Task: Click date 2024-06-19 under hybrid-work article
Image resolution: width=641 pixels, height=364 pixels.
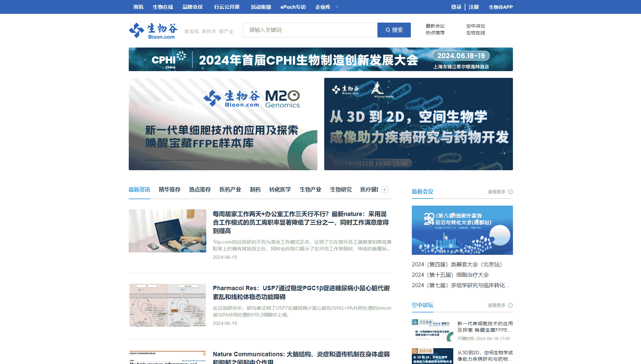Action: [225, 257]
